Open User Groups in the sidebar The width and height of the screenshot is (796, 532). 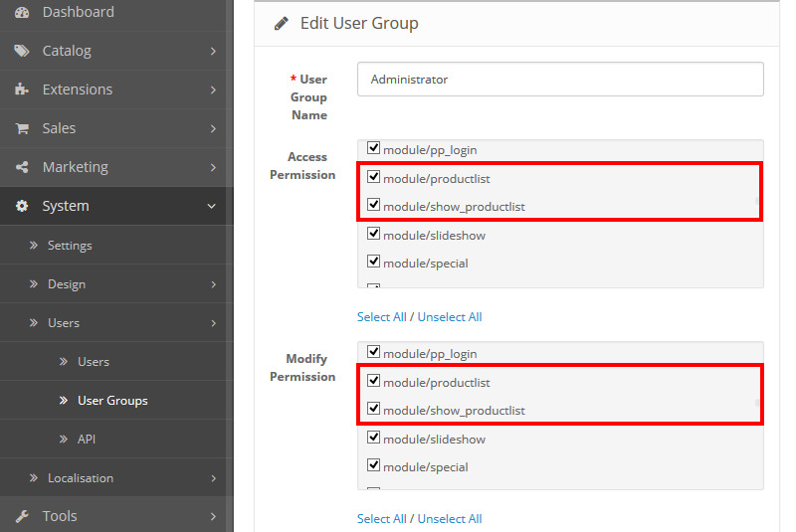click(112, 401)
